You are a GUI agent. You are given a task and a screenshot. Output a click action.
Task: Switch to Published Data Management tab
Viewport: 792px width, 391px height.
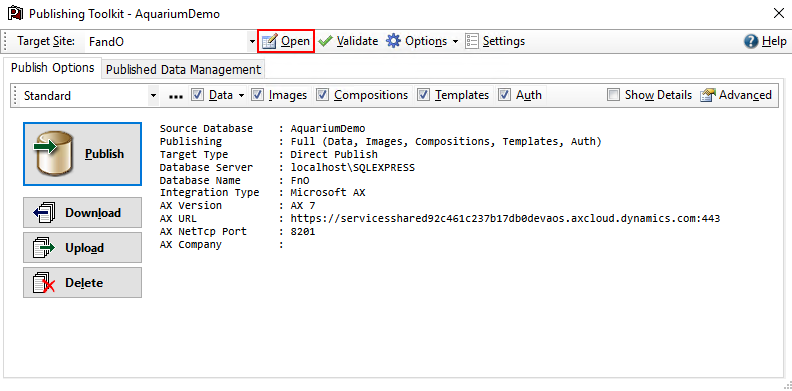click(x=183, y=69)
